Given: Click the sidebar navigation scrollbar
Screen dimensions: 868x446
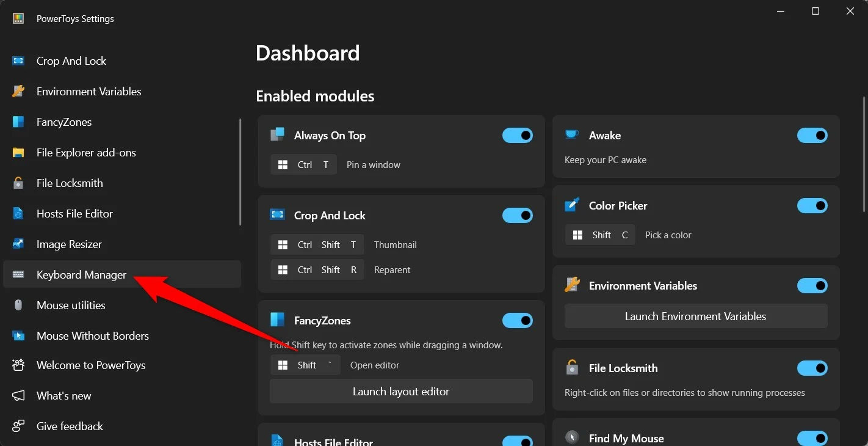Looking at the screenshot, I should [x=241, y=172].
